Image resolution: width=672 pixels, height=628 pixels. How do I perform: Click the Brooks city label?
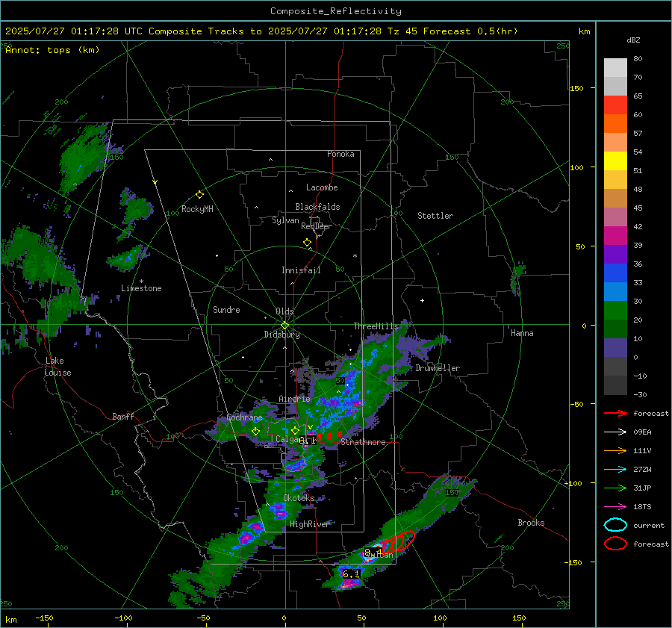point(531,523)
